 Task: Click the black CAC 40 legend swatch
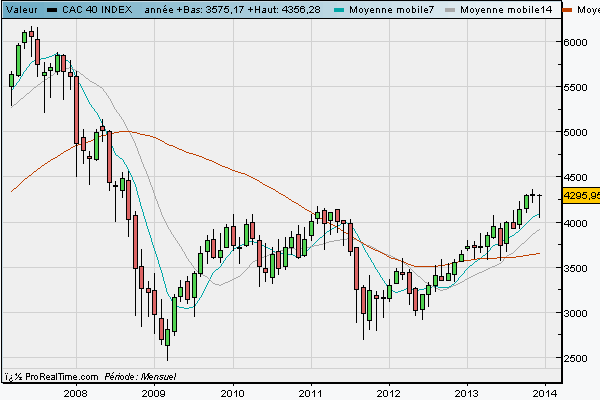click(x=52, y=10)
